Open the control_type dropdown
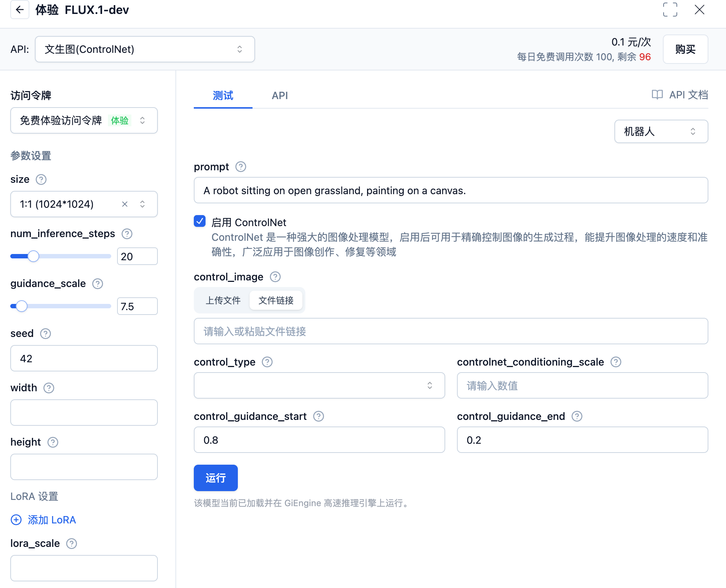Image resolution: width=726 pixels, height=588 pixels. coord(319,385)
